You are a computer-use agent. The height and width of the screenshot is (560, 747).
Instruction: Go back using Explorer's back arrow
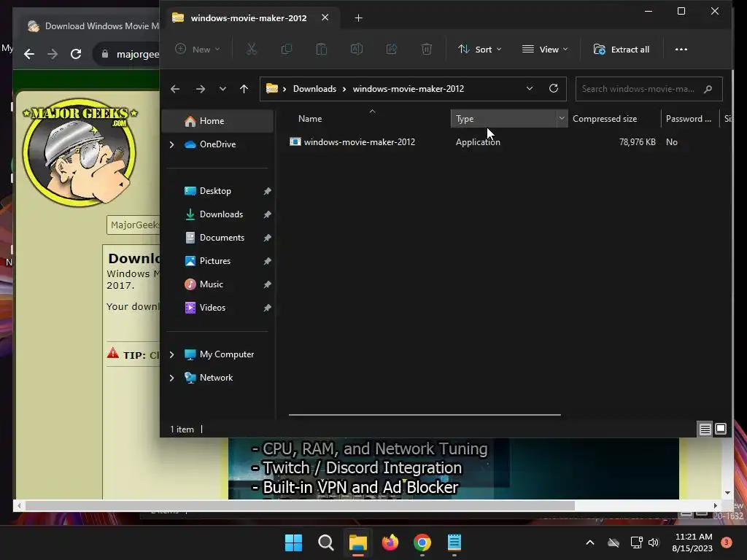(175, 88)
